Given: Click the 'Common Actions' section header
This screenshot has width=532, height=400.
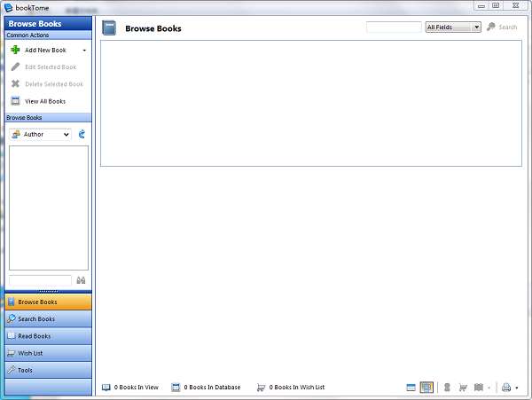Looking at the screenshot, I should [x=48, y=35].
